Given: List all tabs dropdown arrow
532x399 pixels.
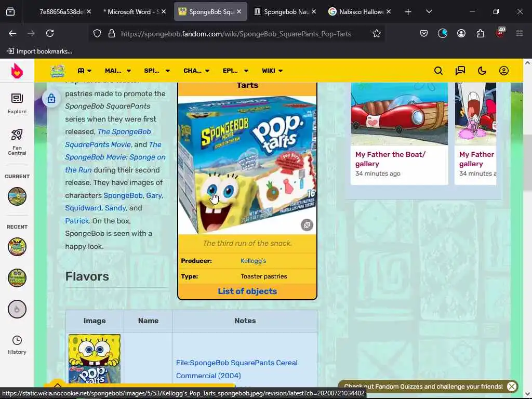Looking at the screenshot, I should pos(429,12).
